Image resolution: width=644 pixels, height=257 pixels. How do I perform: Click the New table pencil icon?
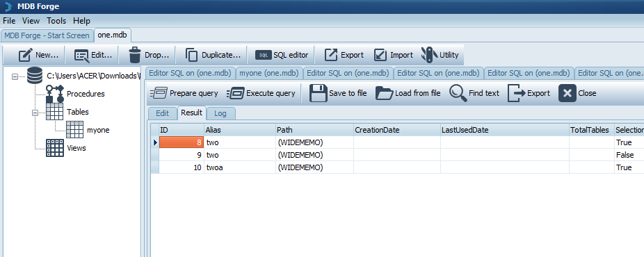click(26, 55)
